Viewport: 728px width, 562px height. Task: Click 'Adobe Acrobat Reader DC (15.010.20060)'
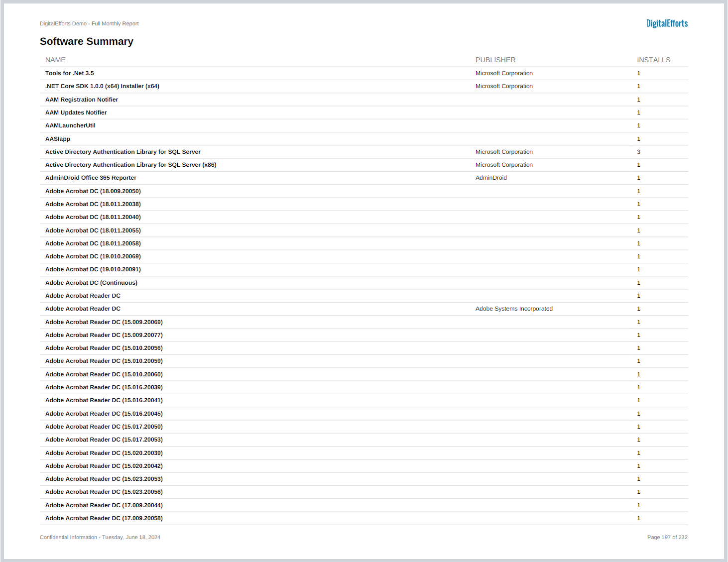[x=104, y=374]
